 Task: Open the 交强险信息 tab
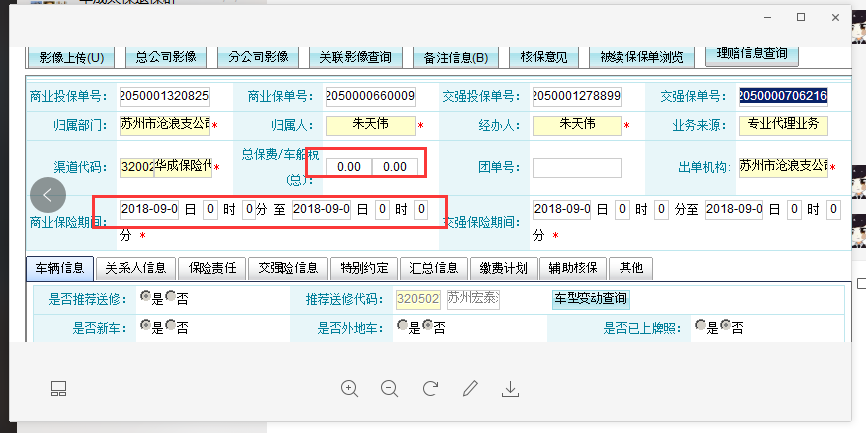tap(288, 268)
